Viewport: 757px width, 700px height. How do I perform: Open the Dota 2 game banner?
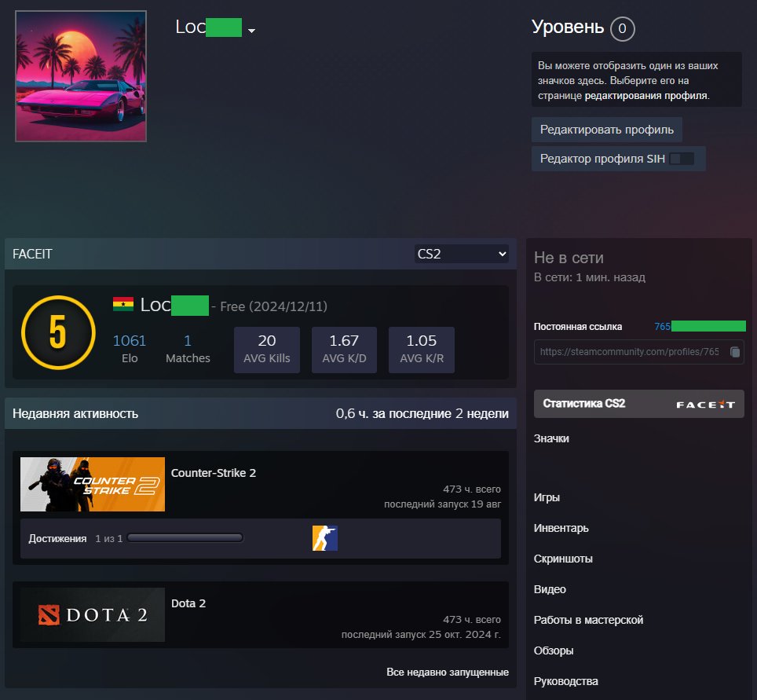[93, 614]
